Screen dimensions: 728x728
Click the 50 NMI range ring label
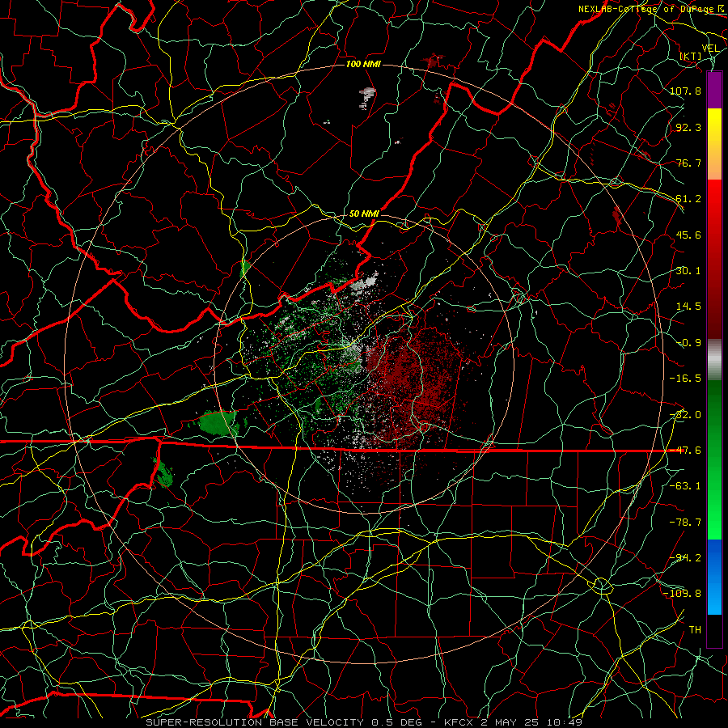(364, 214)
